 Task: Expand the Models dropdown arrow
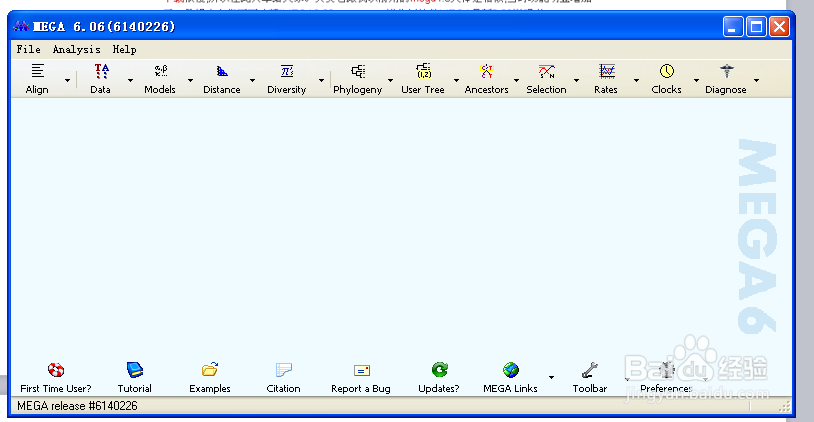[191, 80]
